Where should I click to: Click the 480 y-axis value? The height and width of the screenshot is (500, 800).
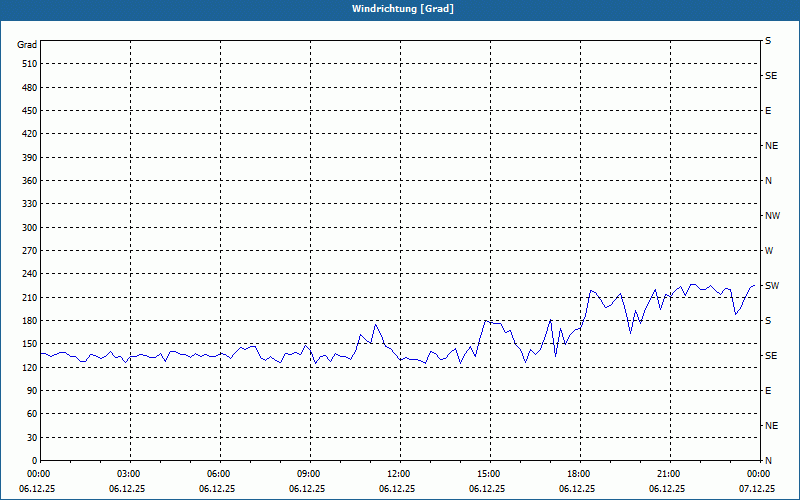tap(30, 88)
